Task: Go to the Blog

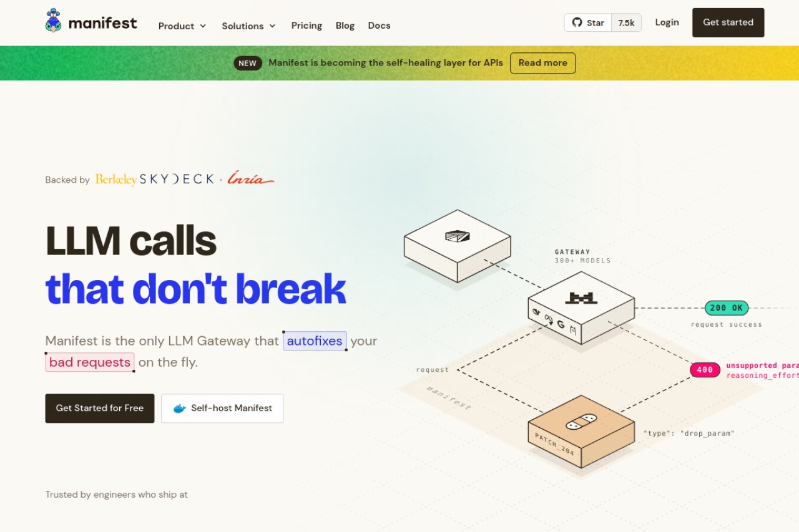Action: tap(345, 26)
